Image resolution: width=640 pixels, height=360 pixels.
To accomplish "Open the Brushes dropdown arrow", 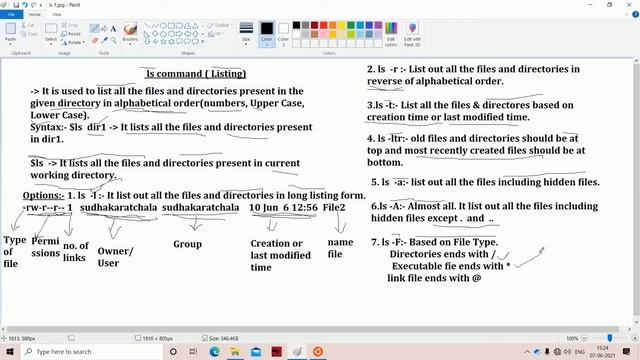I will [130, 44].
